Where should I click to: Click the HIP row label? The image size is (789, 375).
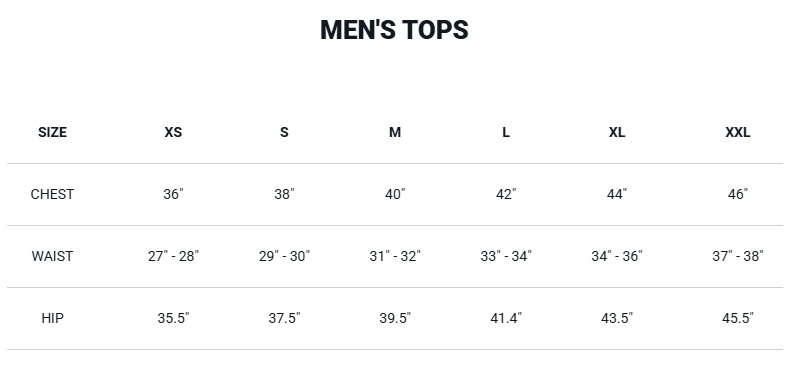click(52, 318)
